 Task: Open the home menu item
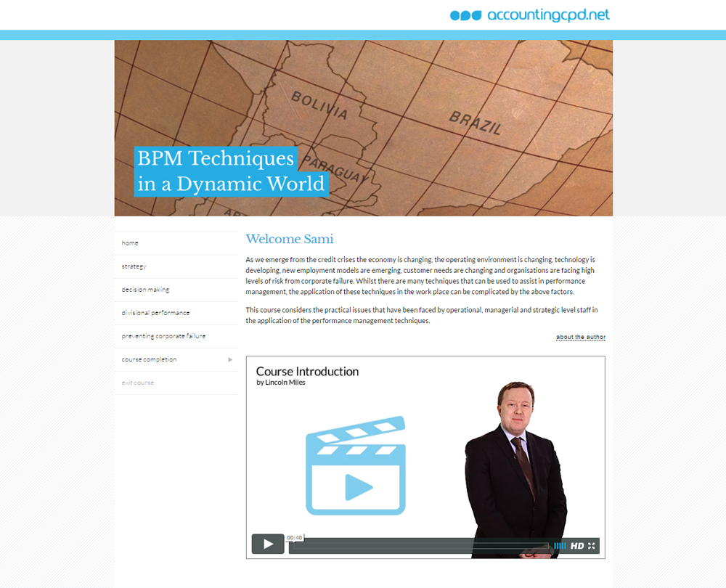pos(131,243)
